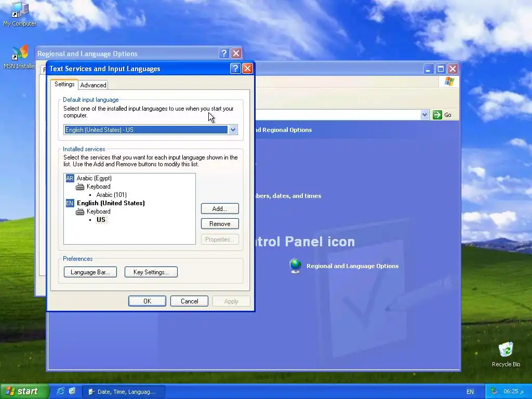Open the default input language dropdown arrow
This screenshot has width=532, height=399.
[233, 129]
